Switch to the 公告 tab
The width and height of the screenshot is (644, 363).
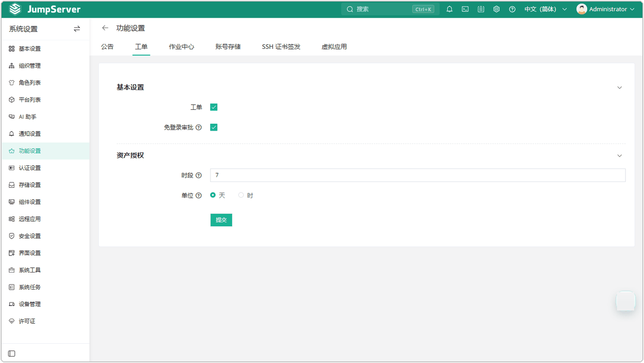107,47
